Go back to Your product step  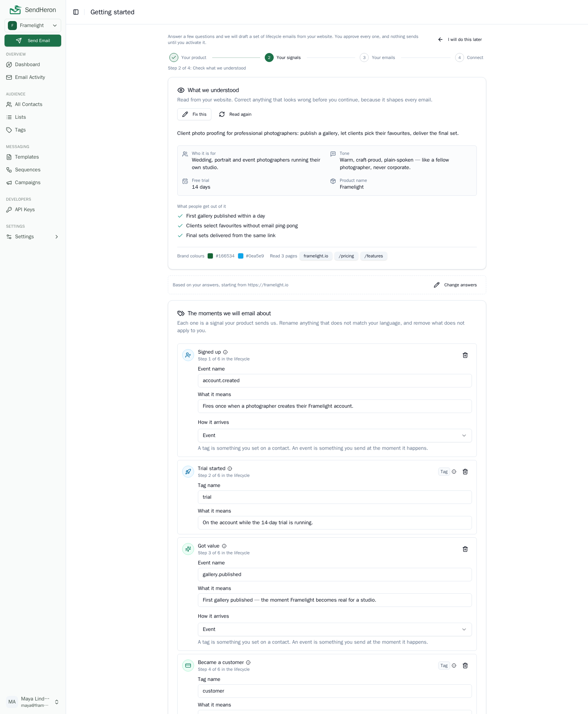coord(188,57)
